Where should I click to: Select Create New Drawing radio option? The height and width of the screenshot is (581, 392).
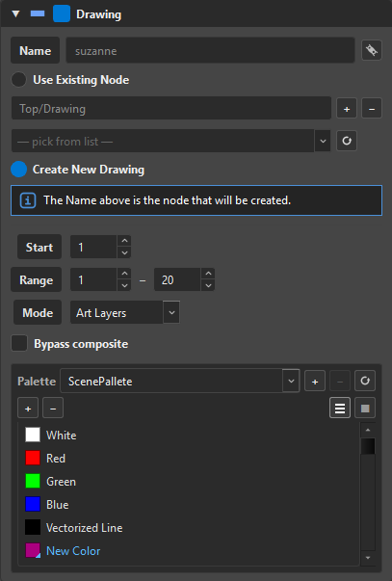click(x=18, y=170)
